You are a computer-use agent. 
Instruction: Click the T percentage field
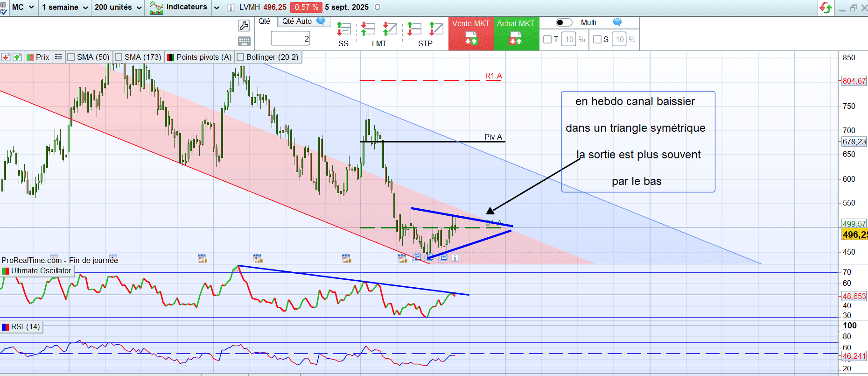coord(569,39)
